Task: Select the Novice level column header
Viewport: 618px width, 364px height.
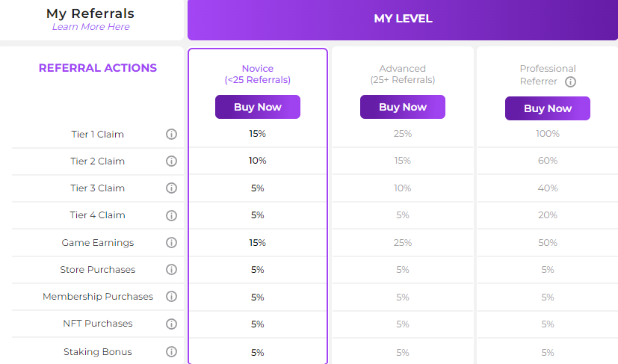Action: 258,74
